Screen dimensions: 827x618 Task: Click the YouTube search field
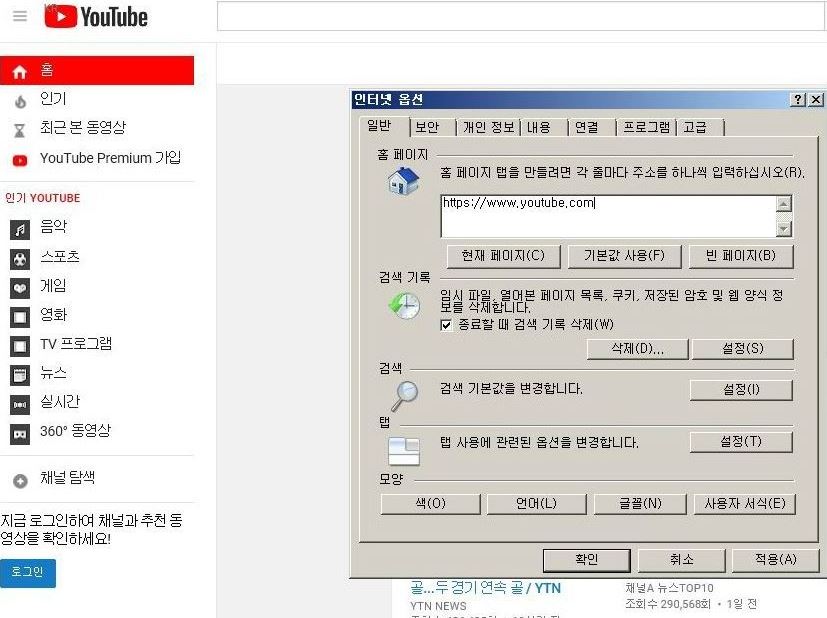pyautogui.click(x=521, y=16)
